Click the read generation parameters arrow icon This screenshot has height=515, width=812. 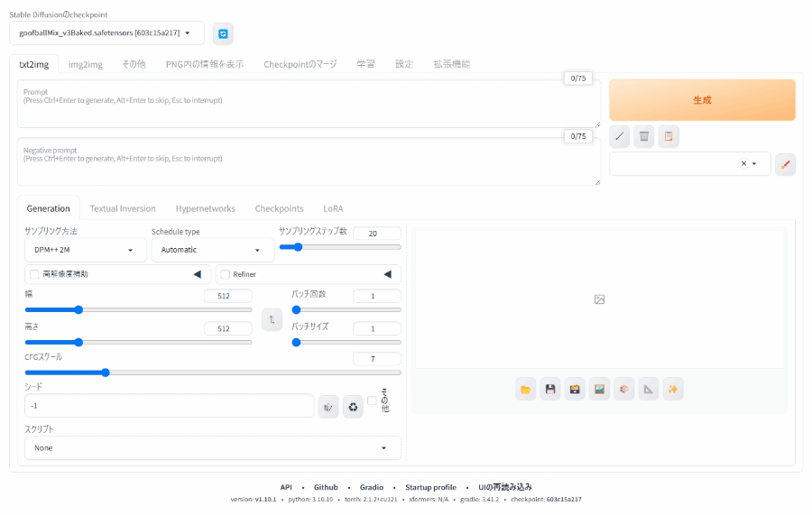[x=619, y=137]
